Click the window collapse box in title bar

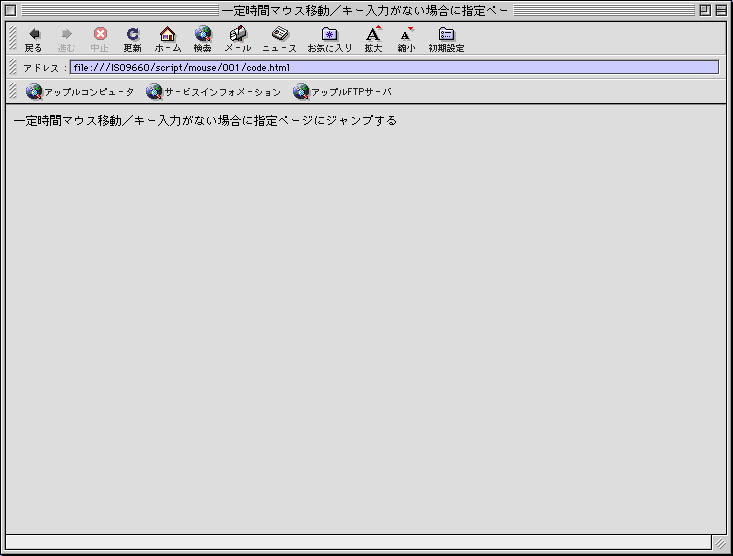coord(721,10)
